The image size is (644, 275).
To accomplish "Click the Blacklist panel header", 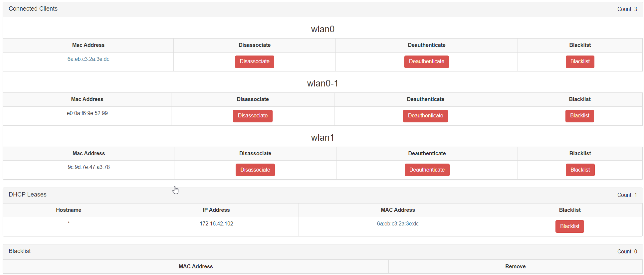I will tap(322, 251).
